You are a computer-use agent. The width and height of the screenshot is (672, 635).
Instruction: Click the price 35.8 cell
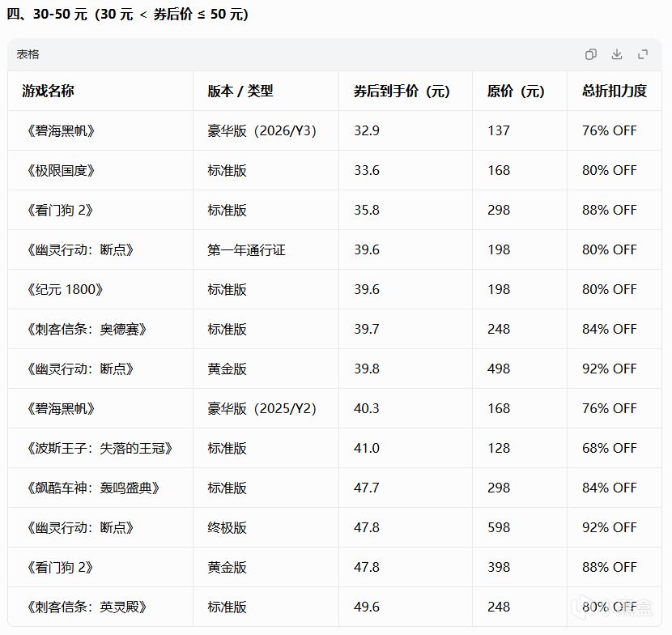coord(367,210)
